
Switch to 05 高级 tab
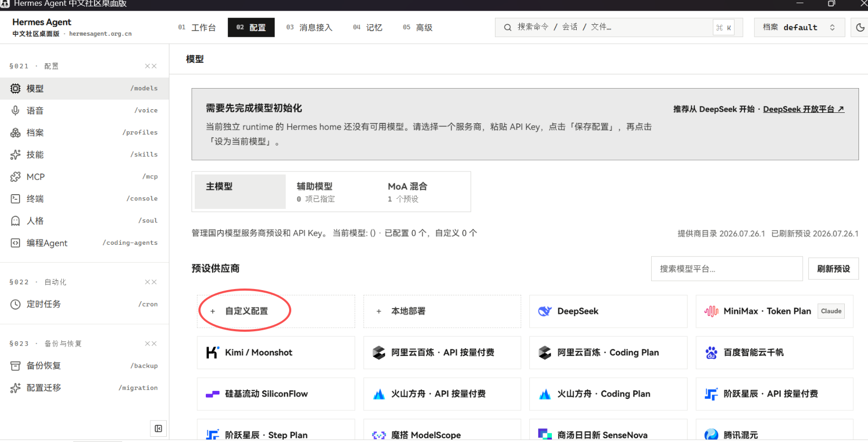point(417,27)
